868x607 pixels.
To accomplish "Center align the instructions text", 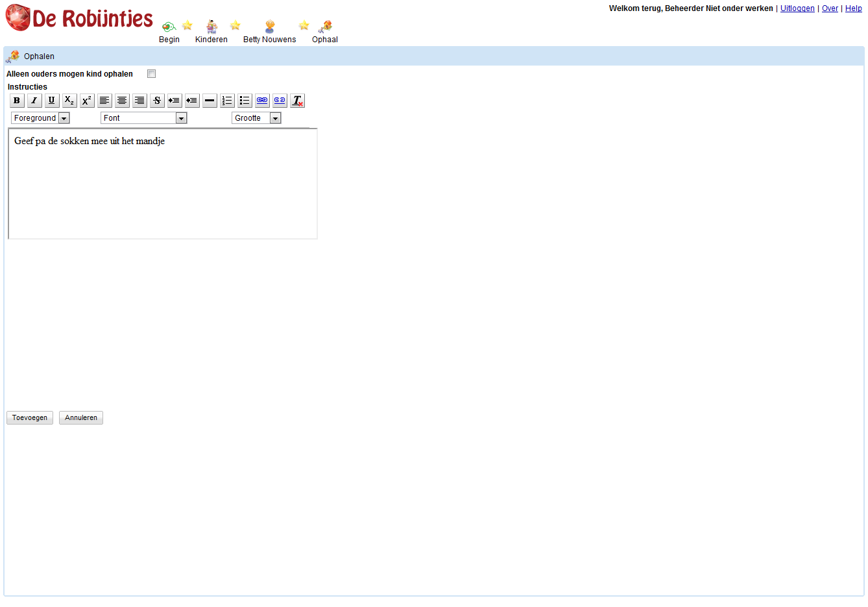I will point(122,101).
